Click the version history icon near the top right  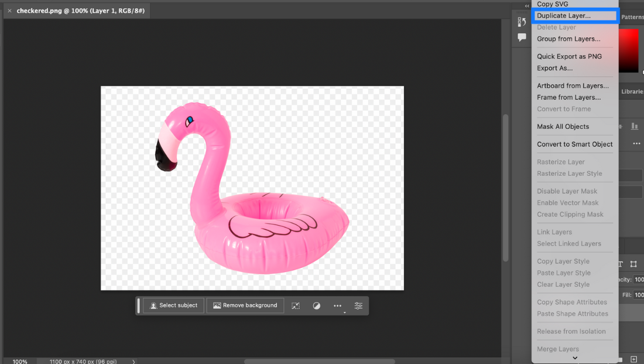[521, 22]
